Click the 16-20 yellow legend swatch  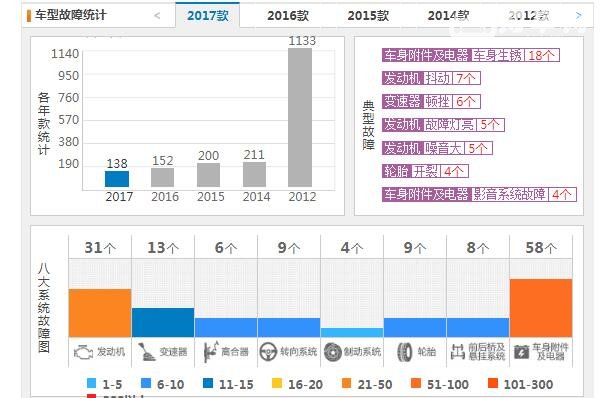tap(277, 383)
